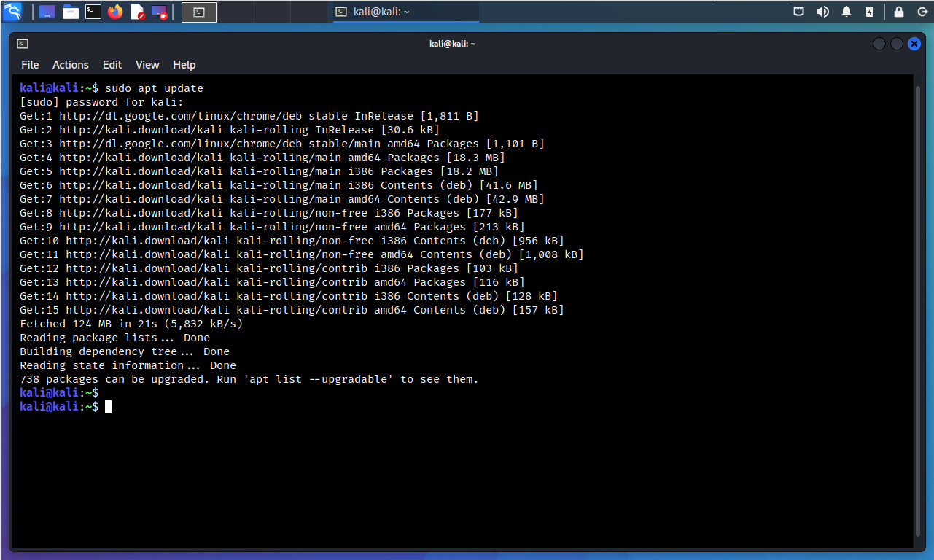Open the text editor panel launcher
The width and height of the screenshot is (934, 560).
pyautogui.click(x=137, y=12)
